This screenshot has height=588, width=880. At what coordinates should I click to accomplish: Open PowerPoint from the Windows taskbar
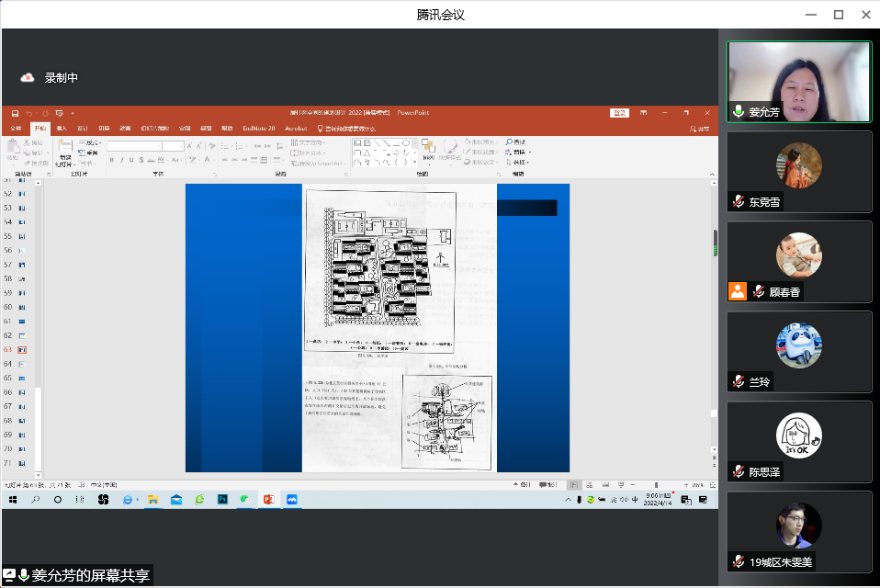click(269, 500)
